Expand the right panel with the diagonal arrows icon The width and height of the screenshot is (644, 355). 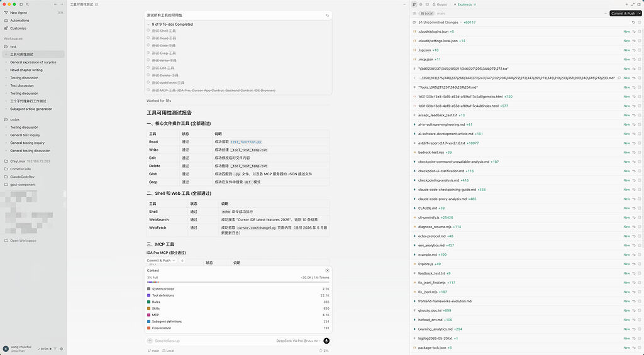coord(633,4)
